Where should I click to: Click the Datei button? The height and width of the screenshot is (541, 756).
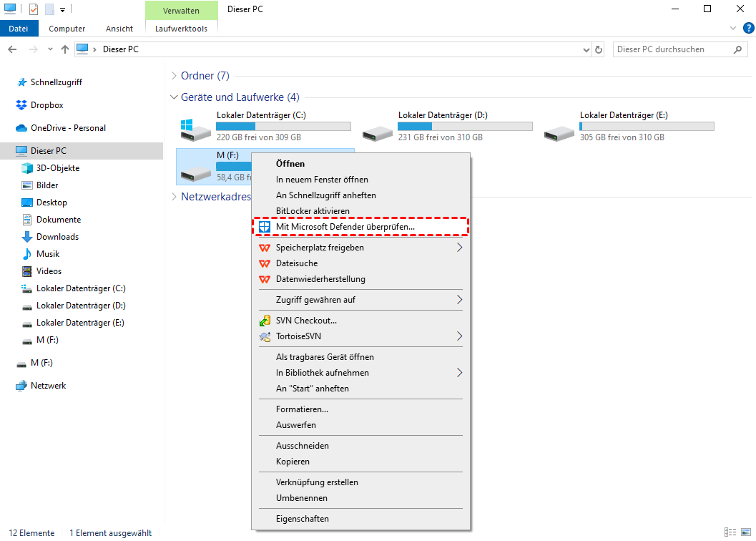(x=19, y=29)
